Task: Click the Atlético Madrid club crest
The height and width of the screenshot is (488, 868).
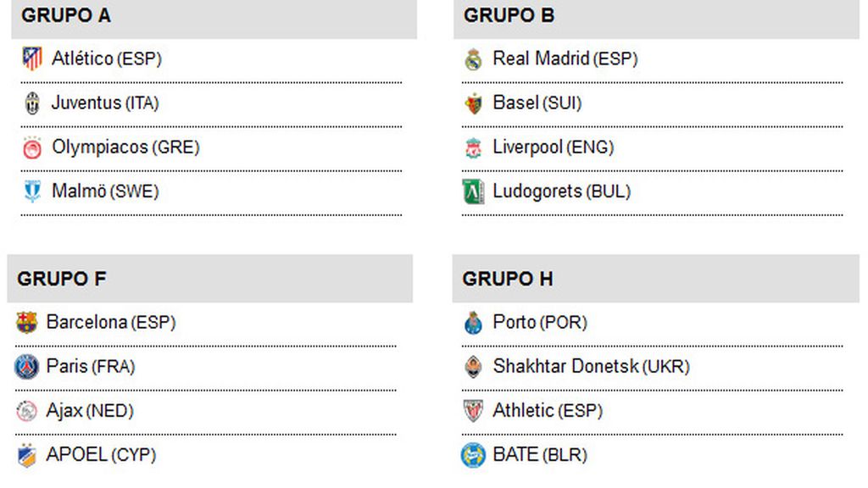Action: point(32,58)
